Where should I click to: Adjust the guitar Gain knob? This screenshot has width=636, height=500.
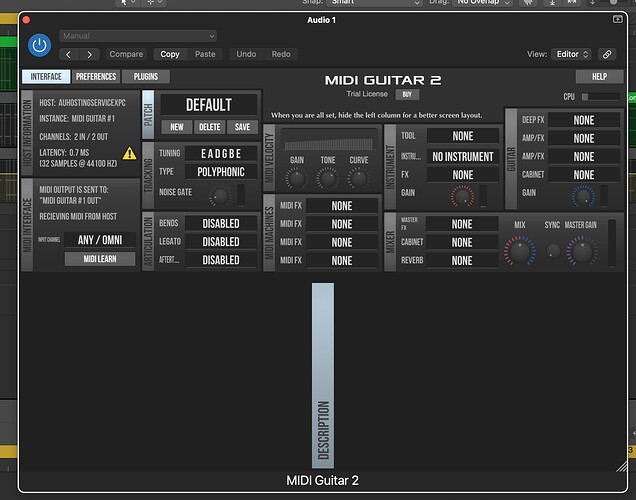pyautogui.click(x=584, y=196)
